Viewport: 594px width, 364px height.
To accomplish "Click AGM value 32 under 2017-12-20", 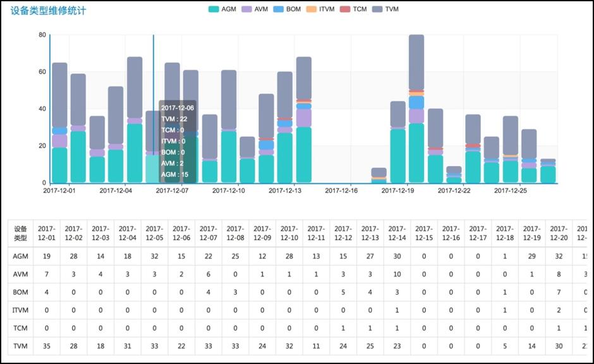I will click(559, 257).
